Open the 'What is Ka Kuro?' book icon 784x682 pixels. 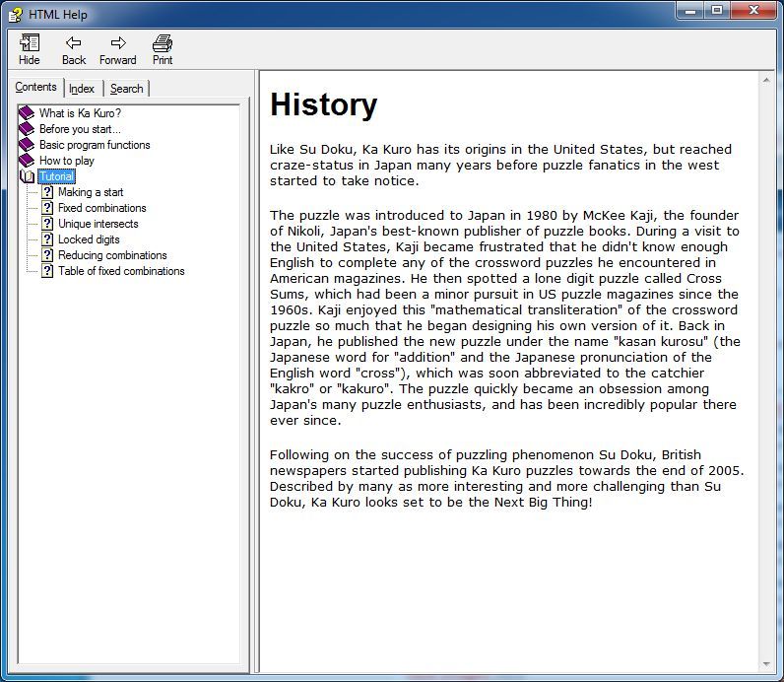pos(27,113)
